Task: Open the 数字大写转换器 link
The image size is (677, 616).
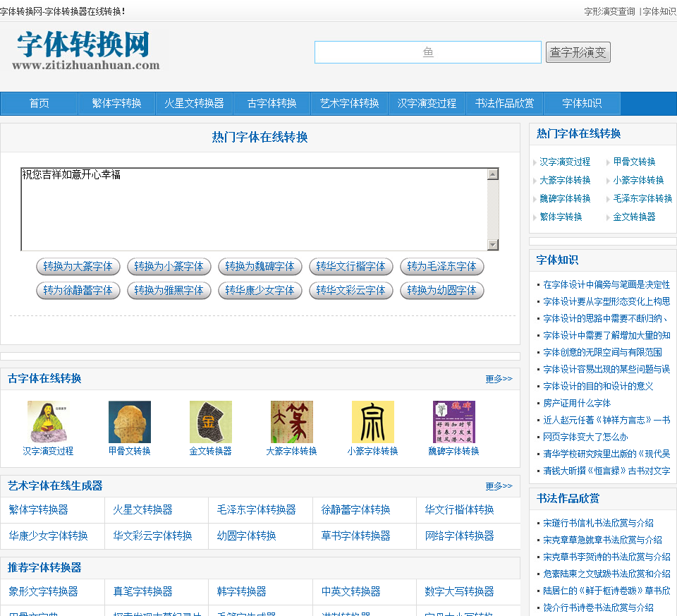Action: pos(459,592)
